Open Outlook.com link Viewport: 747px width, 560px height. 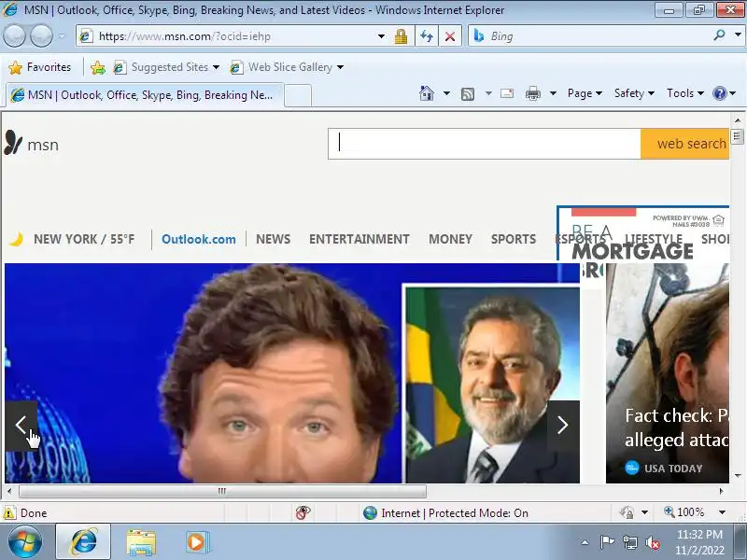pos(199,239)
